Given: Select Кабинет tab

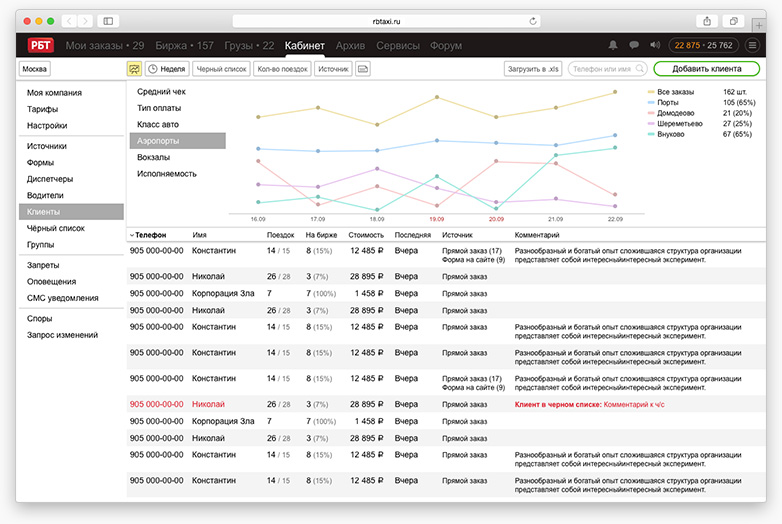Looking at the screenshot, I should click(305, 45).
